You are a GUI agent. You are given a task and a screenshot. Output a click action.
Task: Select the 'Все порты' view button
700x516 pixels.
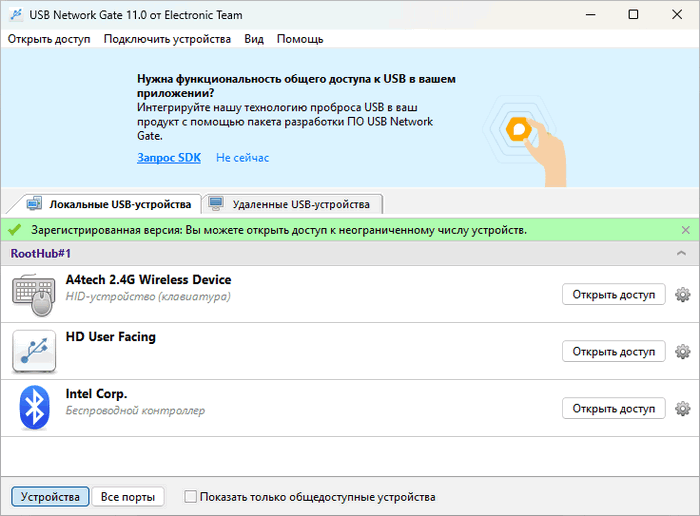(128, 496)
